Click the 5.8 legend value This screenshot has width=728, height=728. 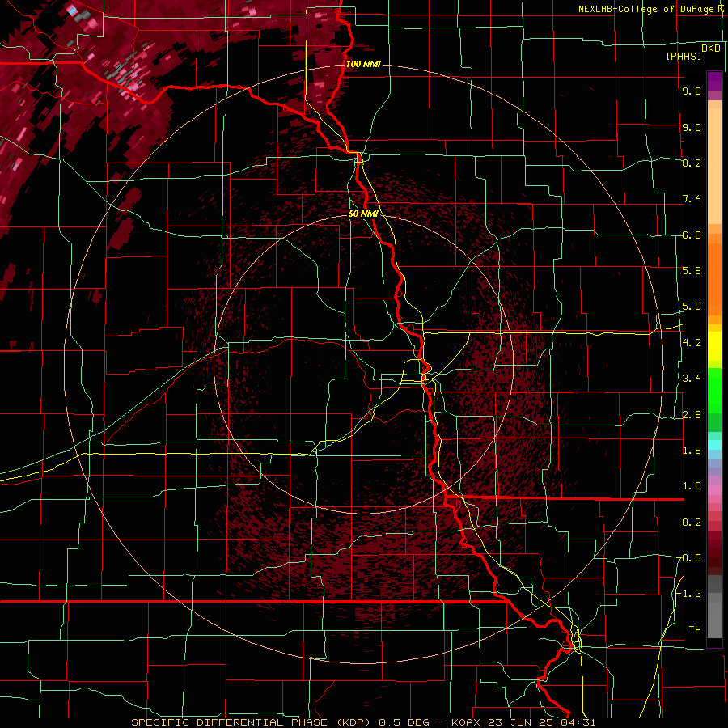(692, 271)
